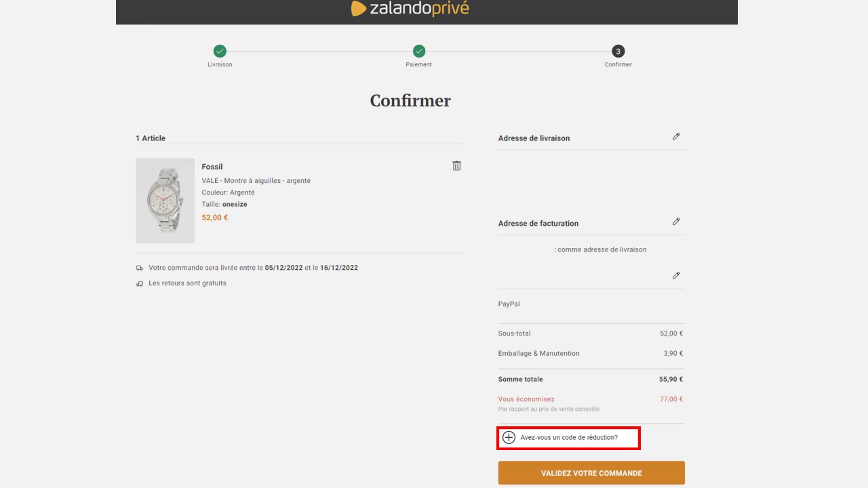Edit the Adresse de facturation pencil icon
Screen dimensions: 868x488
[676, 222]
